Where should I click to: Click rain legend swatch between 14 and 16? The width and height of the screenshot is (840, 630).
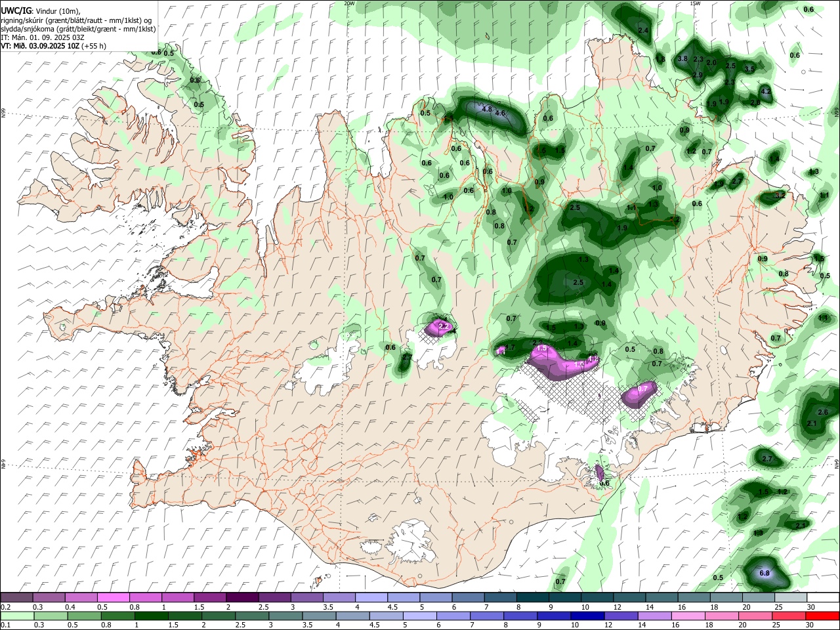[656, 616]
